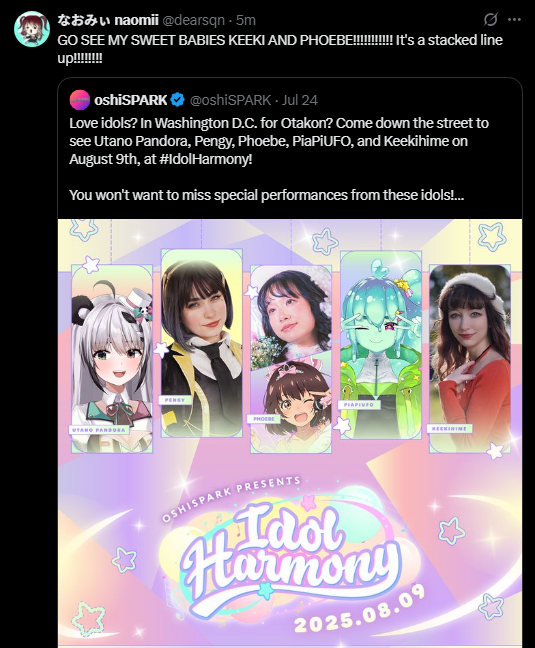Open the oshiSPARK profile avatar
535x648 pixels.
click(x=79, y=100)
